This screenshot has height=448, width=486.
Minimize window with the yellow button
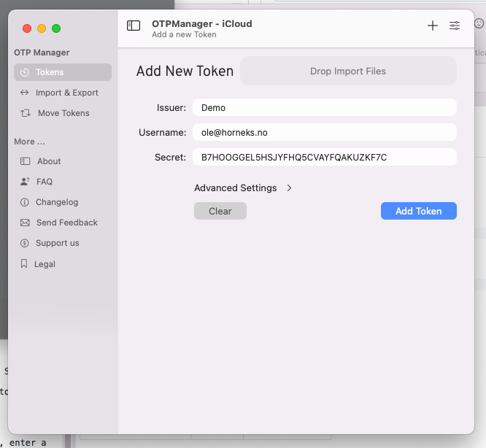click(42, 28)
